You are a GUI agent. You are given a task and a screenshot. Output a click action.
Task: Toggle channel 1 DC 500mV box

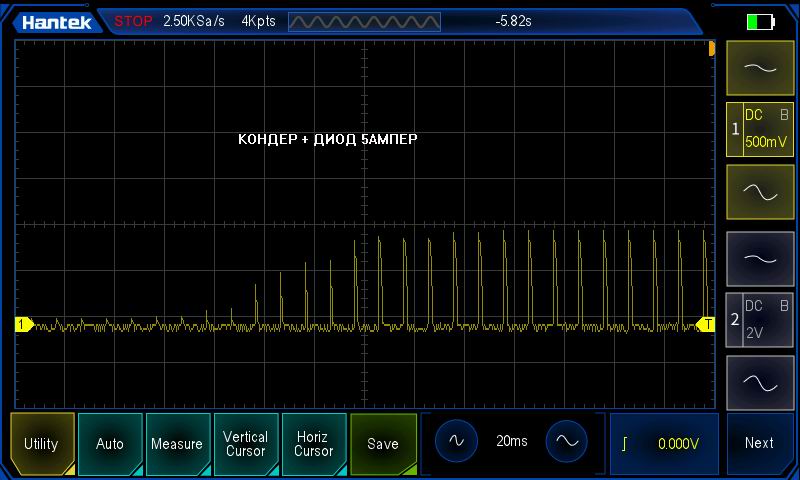coord(760,130)
